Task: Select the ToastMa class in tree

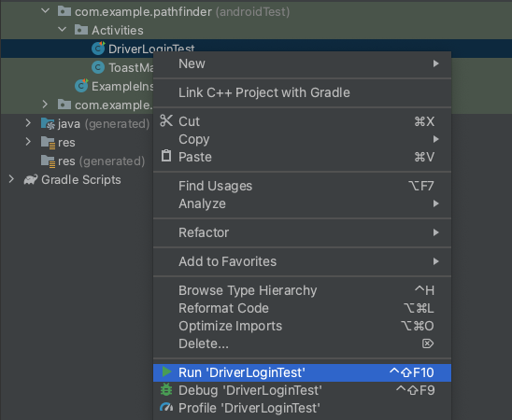Action: (131, 67)
